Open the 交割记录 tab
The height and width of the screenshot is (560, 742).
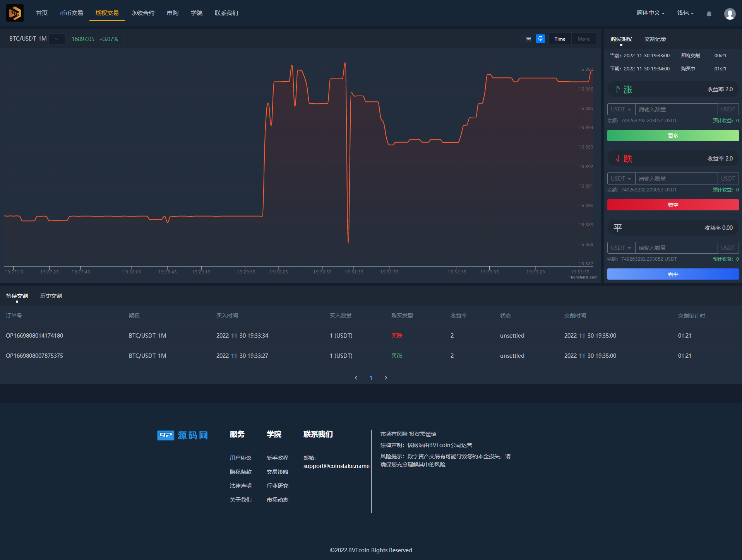655,39
